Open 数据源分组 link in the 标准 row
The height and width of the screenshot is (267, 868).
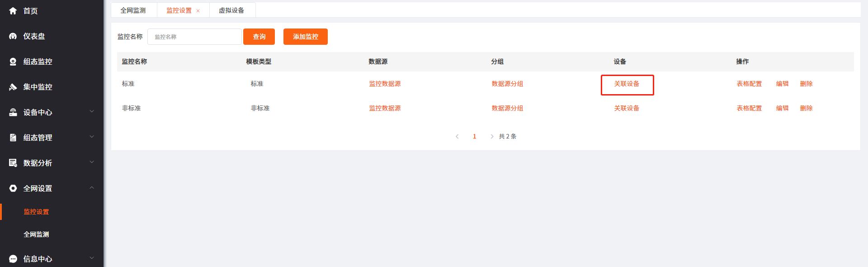click(x=507, y=84)
